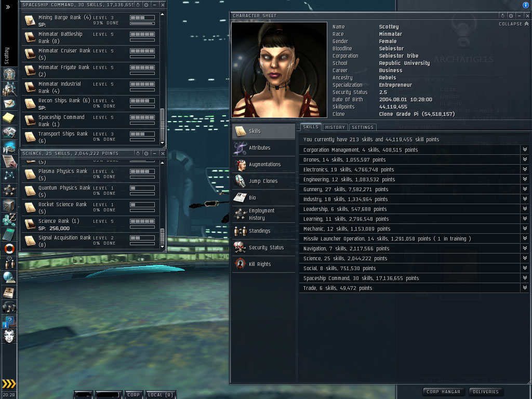This screenshot has width=532, height=399.
Task: Expand the Gunnery skill group
Action: click(x=525, y=189)
